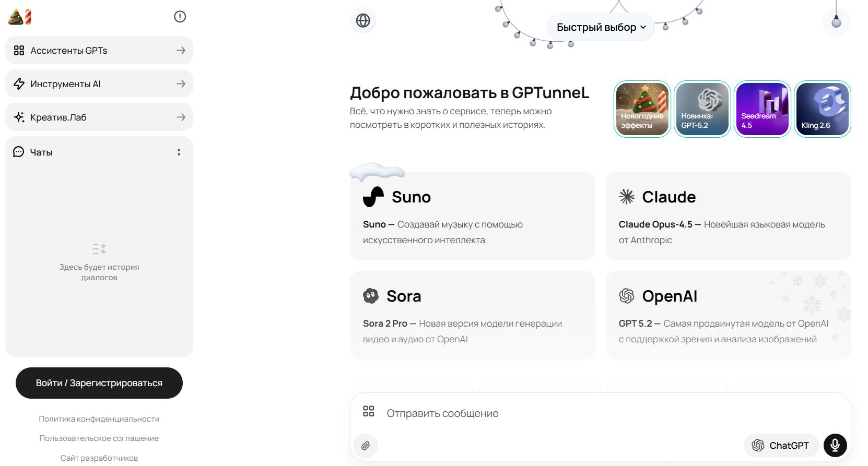Image resolution: width=868 pixels, height=466 pixels.
Task: Open the Инструменты AI section
Action: [x=99, y=83]
